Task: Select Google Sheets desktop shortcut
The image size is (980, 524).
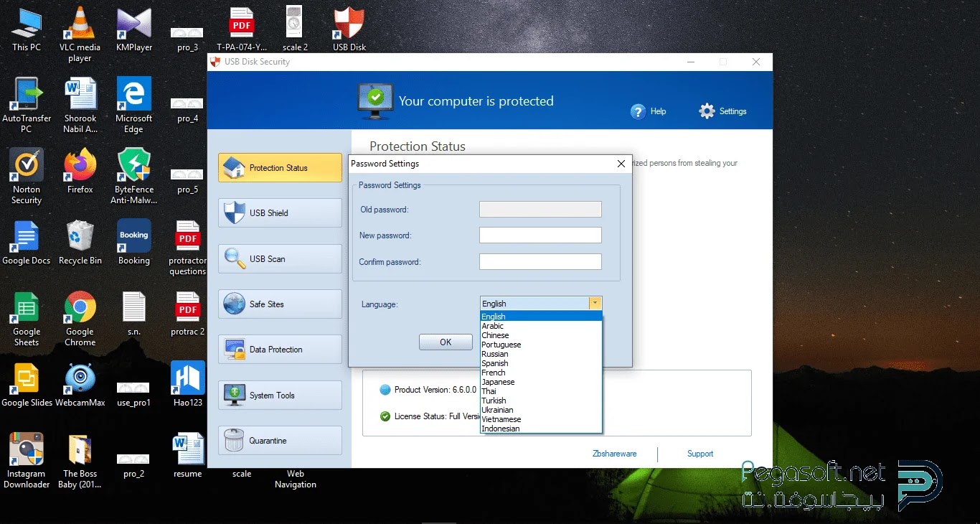Action: point(27,319)
